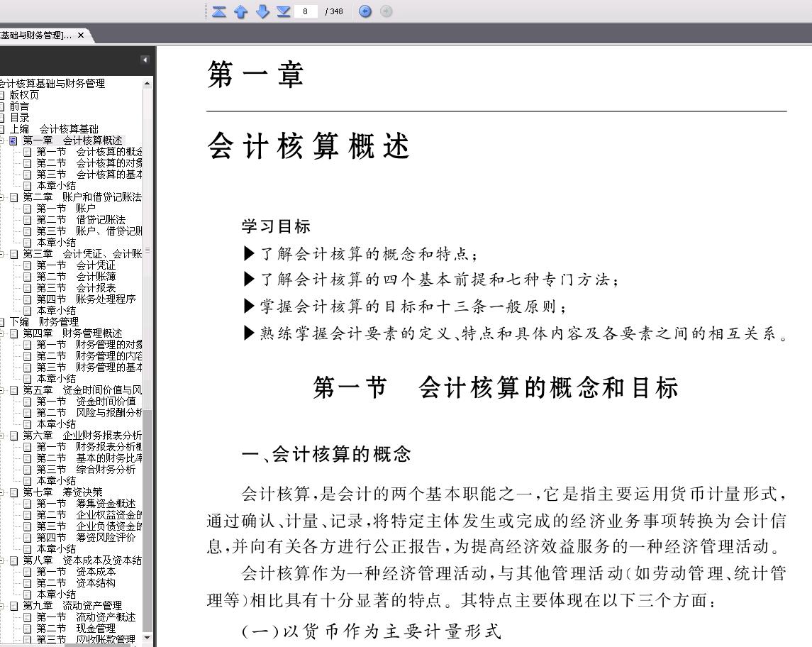Click the page icon beside 第二节 会计账簿
Viewport: 812px width, 647px height.
28,277
